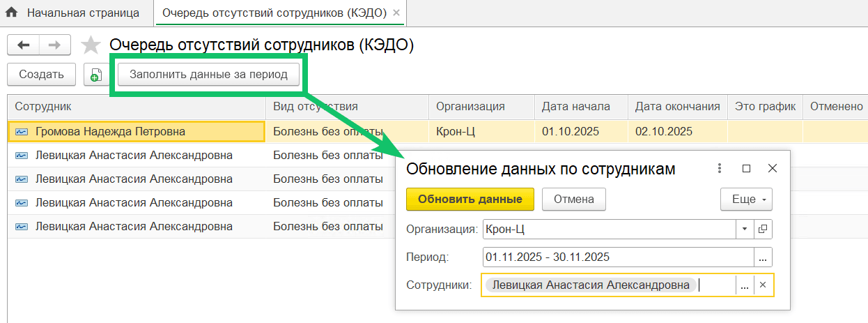Open period picker via ellipsis button
The width and height of the screenshot is (868, 323).
[x=763, y=257]
